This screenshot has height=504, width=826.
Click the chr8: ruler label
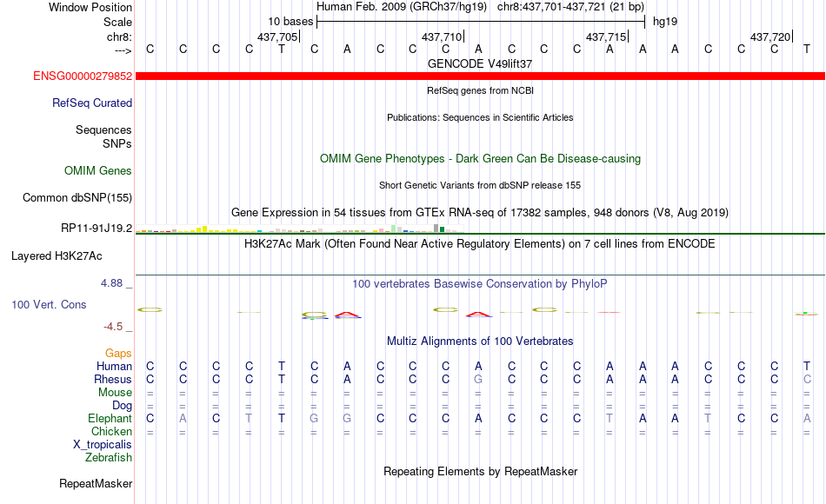point(119,36)
